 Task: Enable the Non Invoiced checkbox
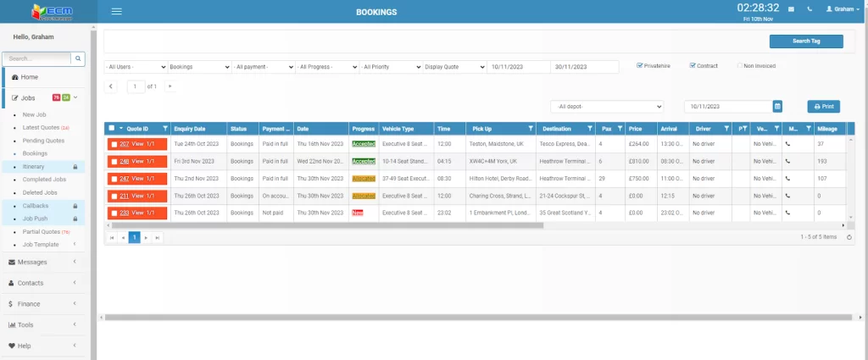click(739, 65)
